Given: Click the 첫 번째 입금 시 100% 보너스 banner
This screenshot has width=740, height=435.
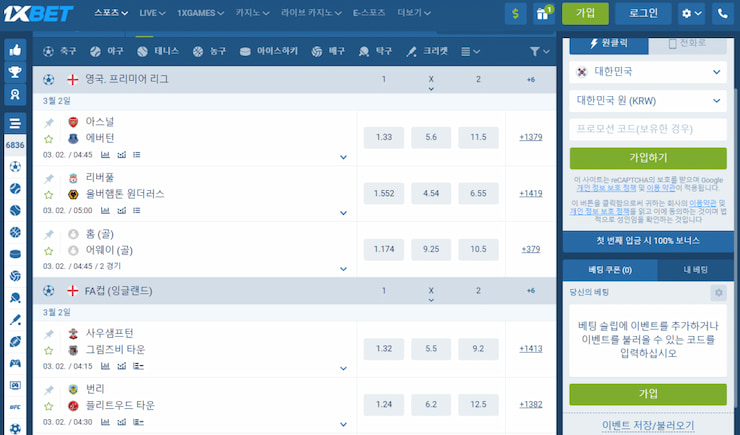Looking at the screenshot, I should pyautogui.click(x=648, y=241).
